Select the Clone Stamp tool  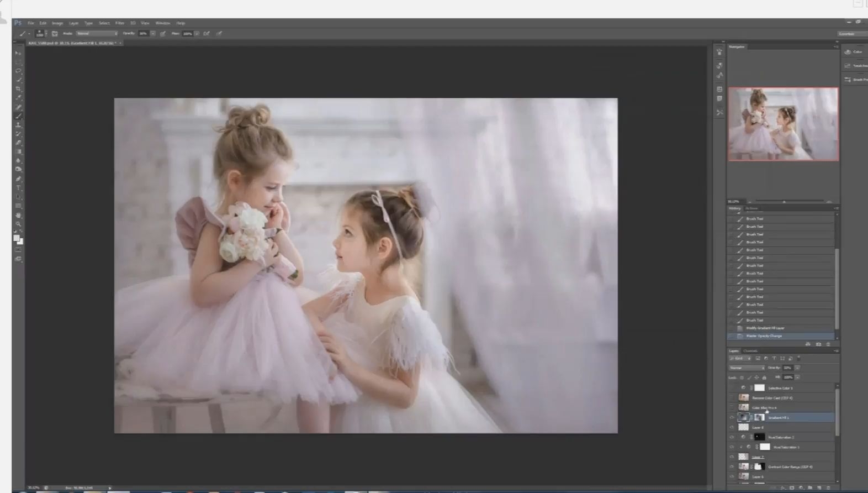(18, 125)
